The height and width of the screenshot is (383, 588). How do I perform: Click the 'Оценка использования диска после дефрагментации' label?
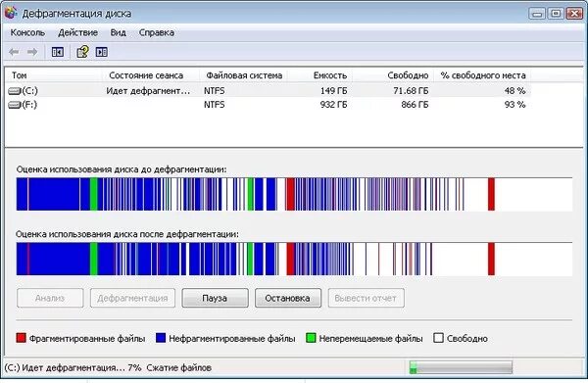pos(127,234)
